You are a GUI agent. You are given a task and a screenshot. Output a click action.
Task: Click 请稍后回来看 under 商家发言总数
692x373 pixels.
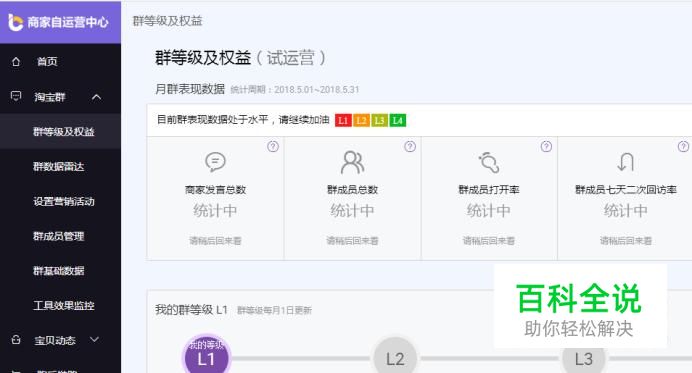215,241
